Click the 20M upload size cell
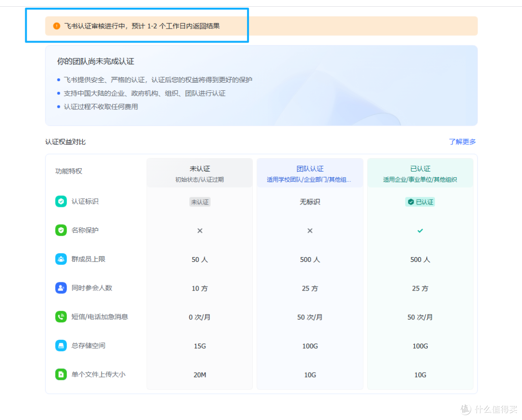This screenshot has width=522, height=420. (x=200, y=375)
